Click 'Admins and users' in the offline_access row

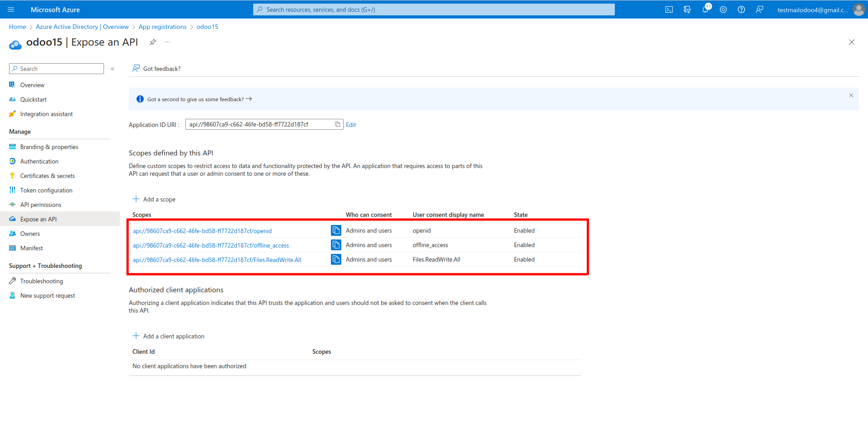tap(369, 245)
